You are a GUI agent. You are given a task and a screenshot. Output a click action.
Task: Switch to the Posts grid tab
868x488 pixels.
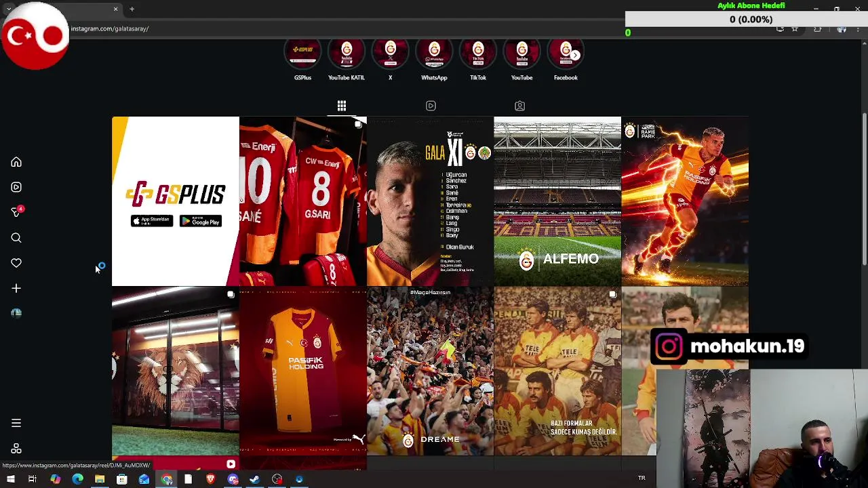click(x=342, y=106)
